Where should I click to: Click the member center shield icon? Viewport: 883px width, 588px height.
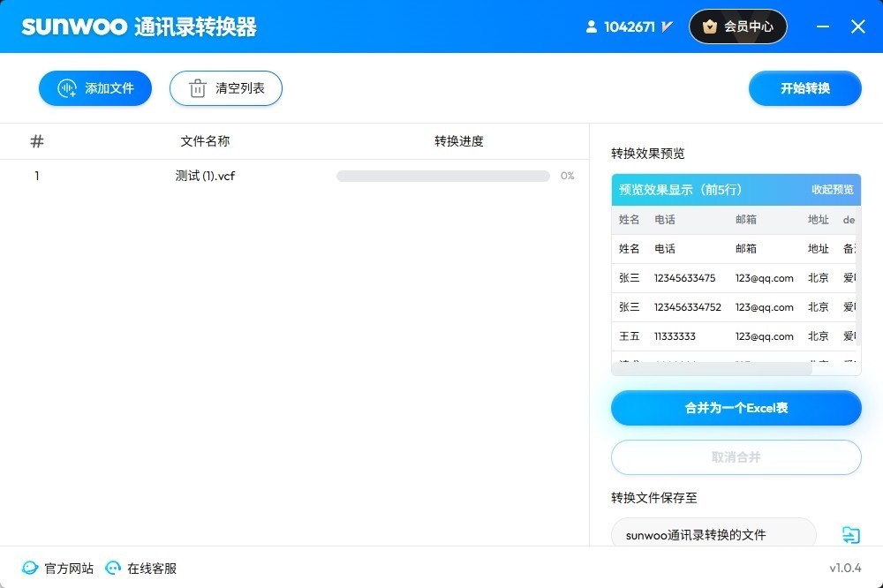710,26
